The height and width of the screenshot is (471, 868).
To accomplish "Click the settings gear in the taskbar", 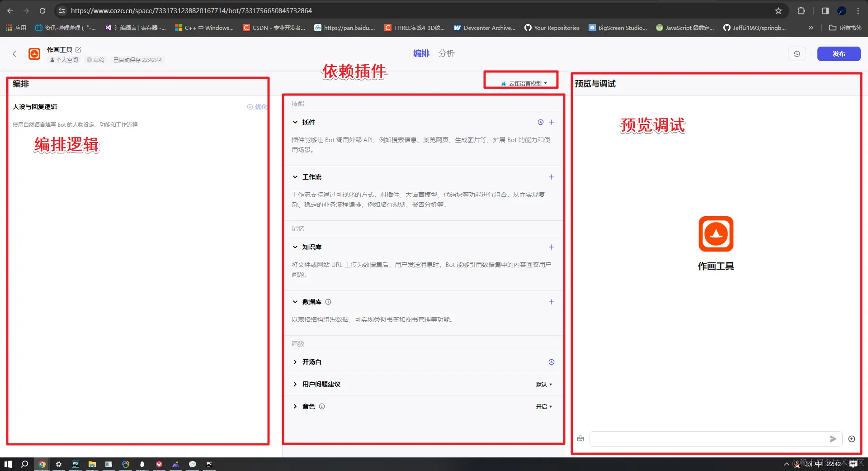I will (59, 464).
